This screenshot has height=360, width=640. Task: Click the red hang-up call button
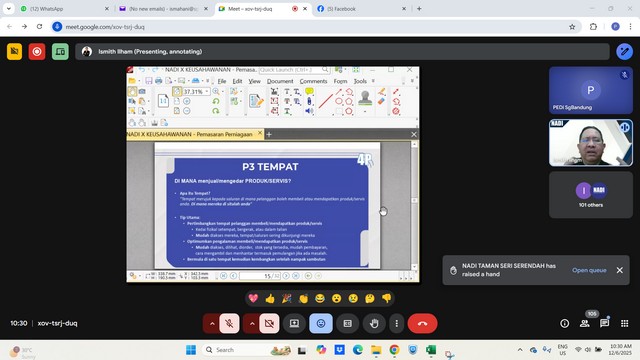pyautogui.click(x=422, y=323)
